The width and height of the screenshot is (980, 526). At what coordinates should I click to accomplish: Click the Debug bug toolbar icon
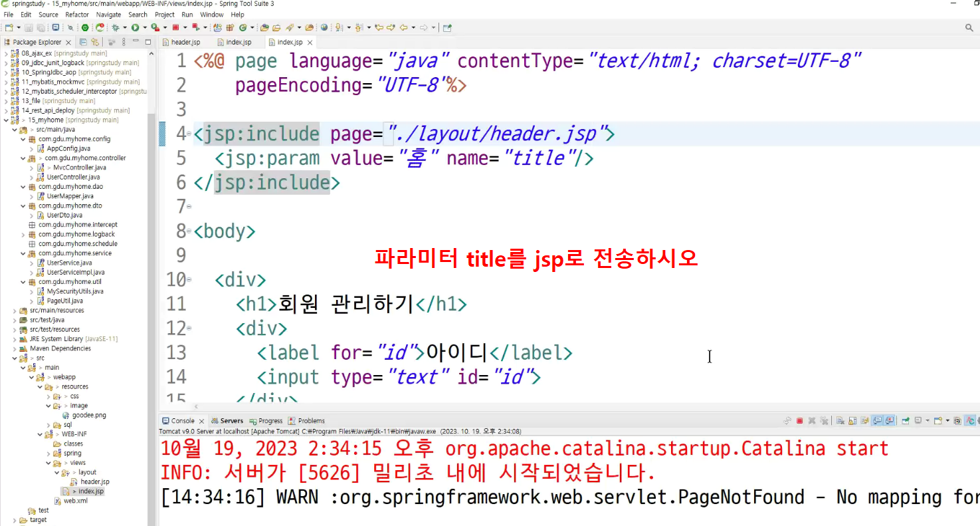(116, 27)
